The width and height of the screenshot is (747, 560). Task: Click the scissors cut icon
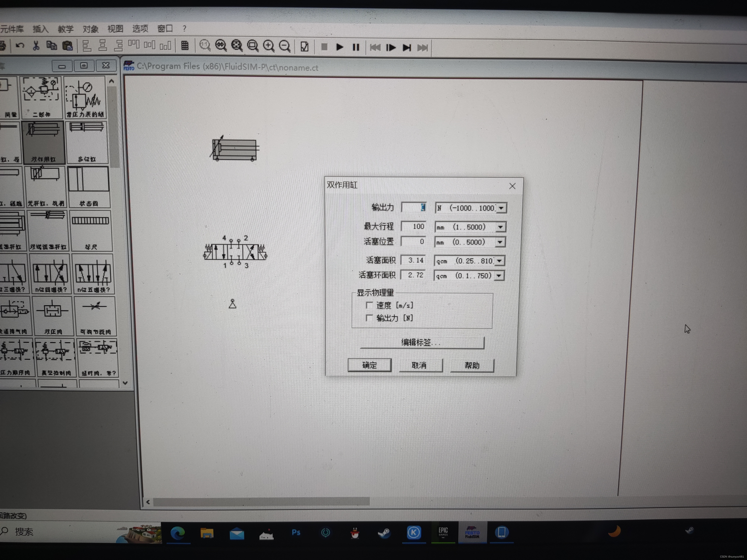tap(36, 45)
